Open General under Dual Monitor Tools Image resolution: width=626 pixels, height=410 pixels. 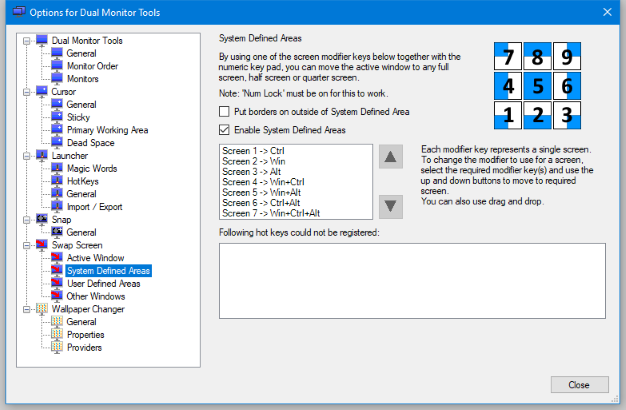coord(81,53)
